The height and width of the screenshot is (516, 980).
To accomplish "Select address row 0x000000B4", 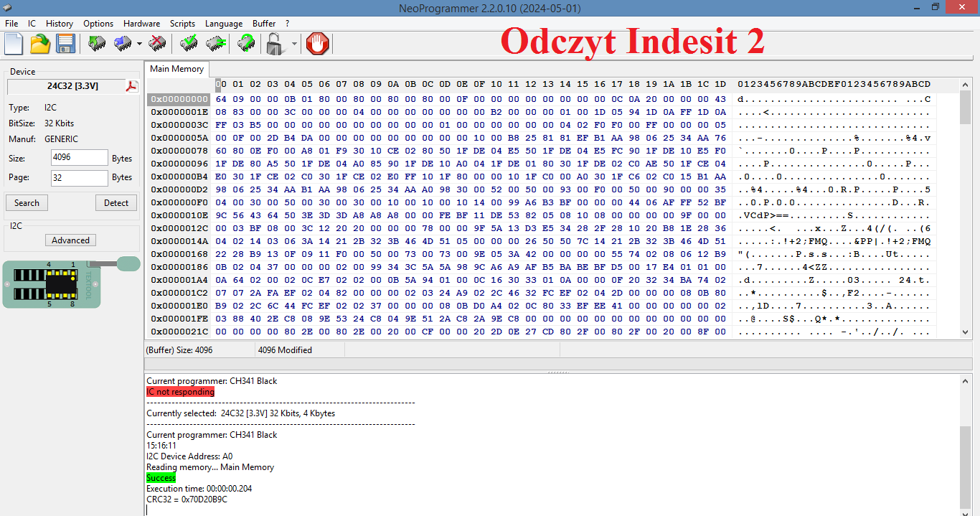I will pos(179,177).
